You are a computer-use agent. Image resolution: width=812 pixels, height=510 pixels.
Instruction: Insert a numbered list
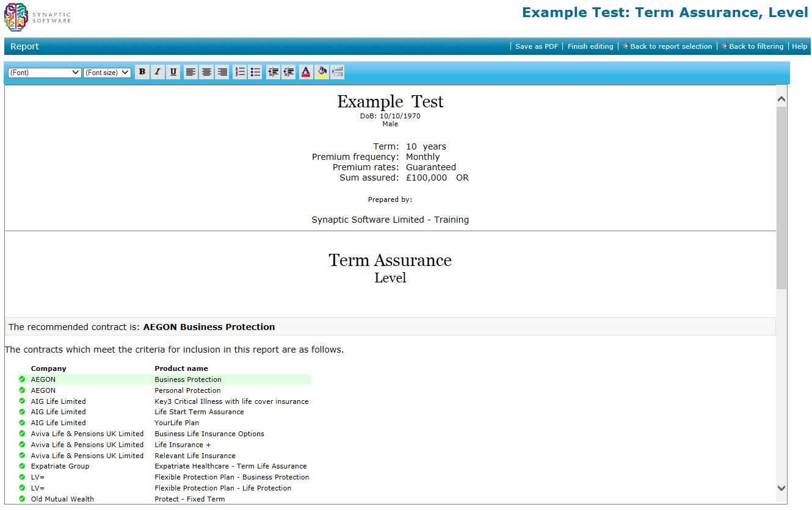pos(240,72)
